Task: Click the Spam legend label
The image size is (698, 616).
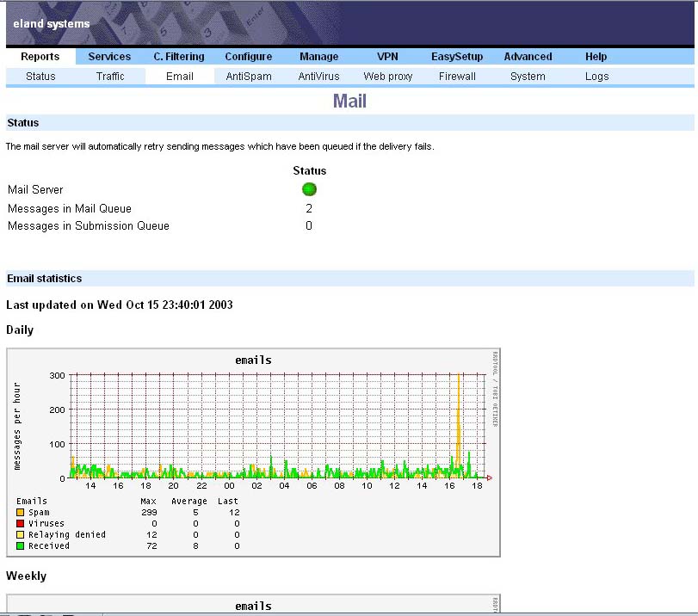Action: tap(40, 512)
